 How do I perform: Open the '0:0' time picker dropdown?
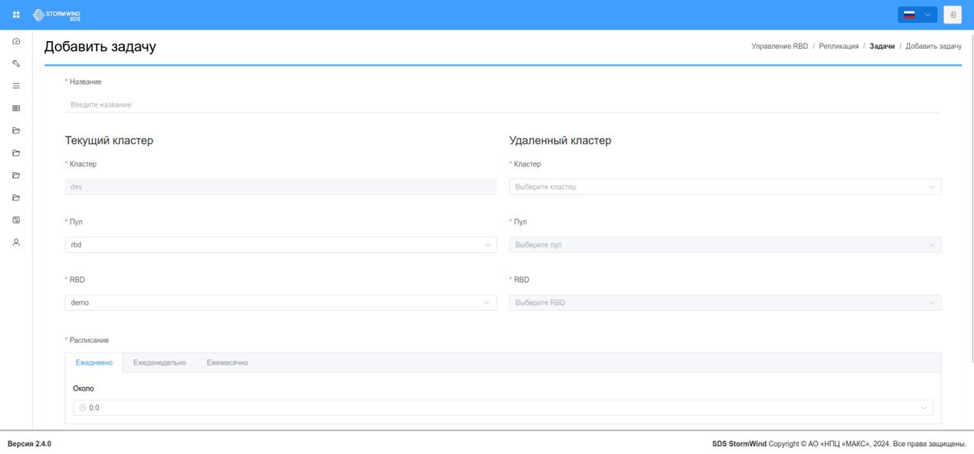point(503,408)
